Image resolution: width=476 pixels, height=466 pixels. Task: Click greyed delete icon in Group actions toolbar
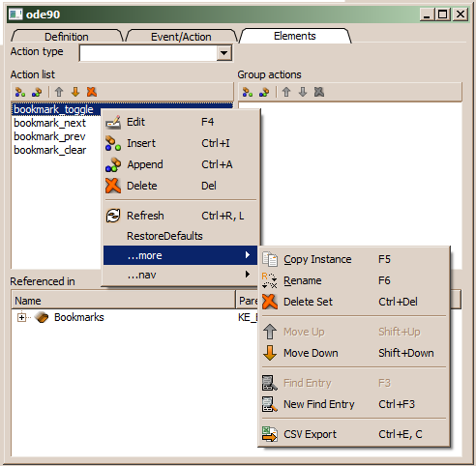pyautogui.click(x=319, y=92)
